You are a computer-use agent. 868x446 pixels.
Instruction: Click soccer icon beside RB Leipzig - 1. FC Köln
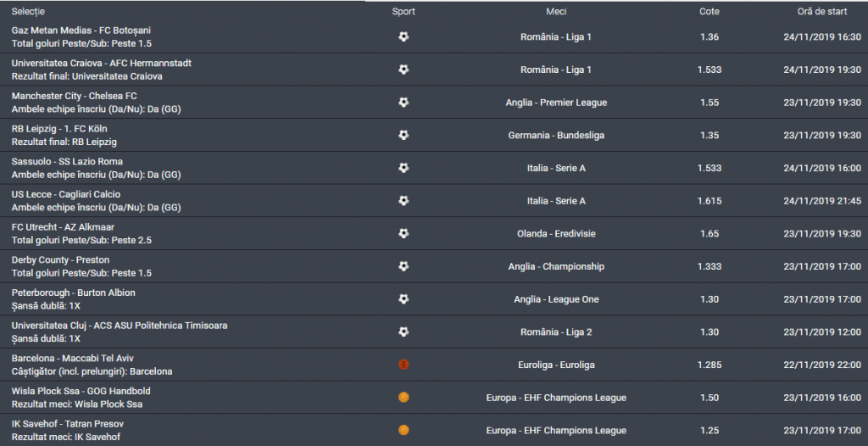(x=403, y=135)
